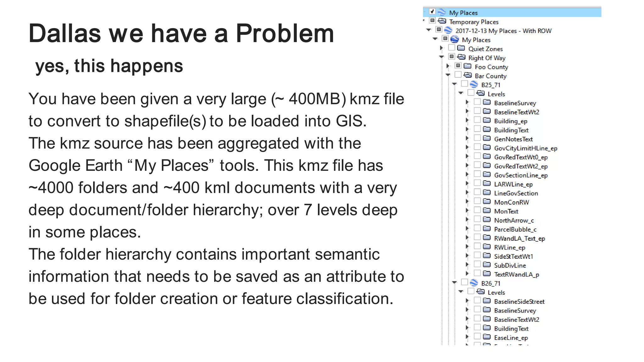The width and height of the screenshot is (644, 362).
Task: Expand the RWandLA_Text_ep folder
Action: pos(467,238)
